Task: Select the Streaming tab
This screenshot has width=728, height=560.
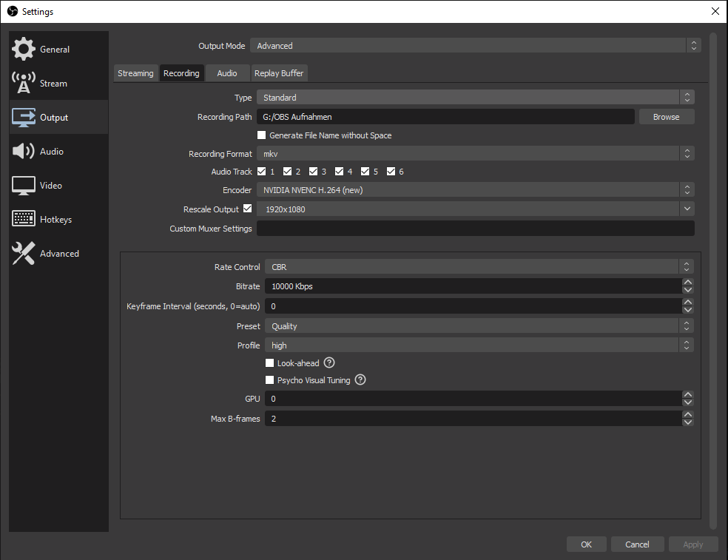Action: tap(135, 72)
